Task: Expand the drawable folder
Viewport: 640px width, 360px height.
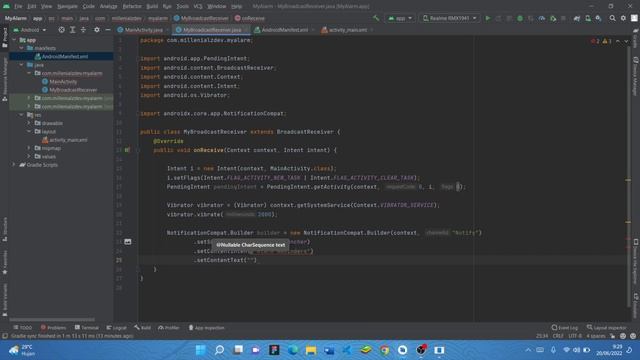Action: tap(29, 123)
